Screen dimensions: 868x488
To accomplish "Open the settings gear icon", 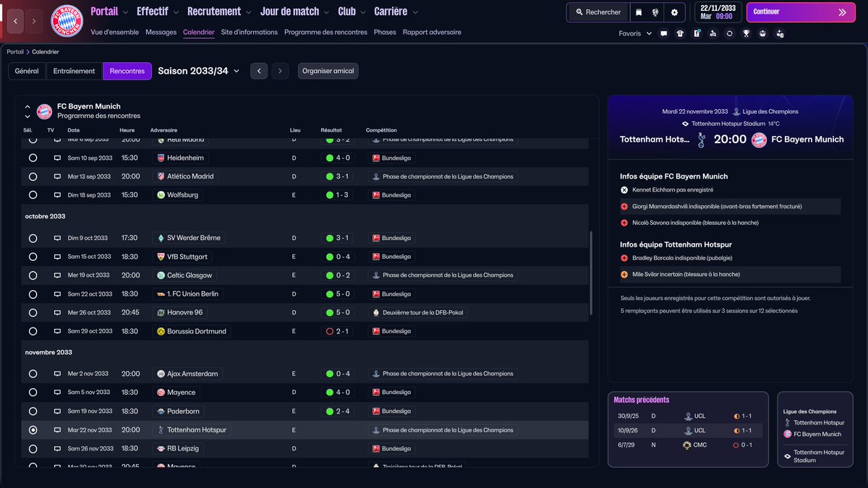I will (x=674, y=12).
